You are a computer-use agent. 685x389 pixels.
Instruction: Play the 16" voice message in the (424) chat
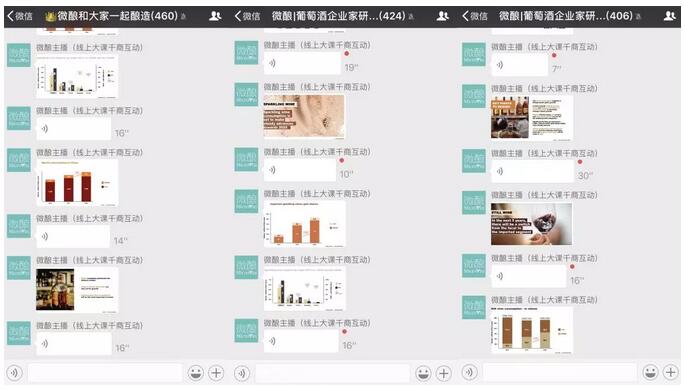click(x=301, y=341)
